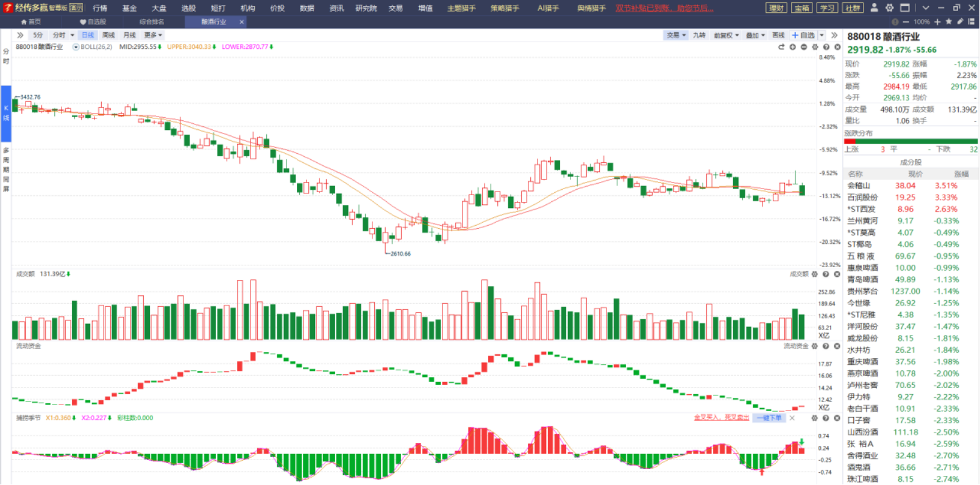Open the user account icon
This screenshot has height=485, width=980.
click(875, 8)
